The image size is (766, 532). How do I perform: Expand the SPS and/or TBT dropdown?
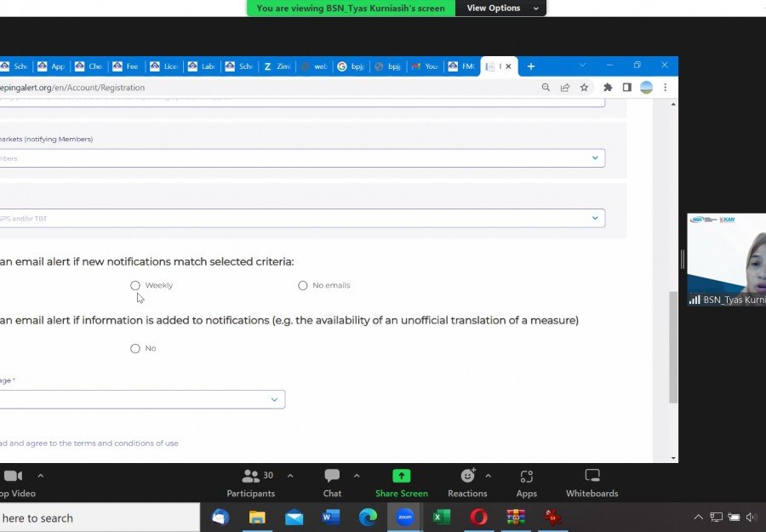coord(595,219)
